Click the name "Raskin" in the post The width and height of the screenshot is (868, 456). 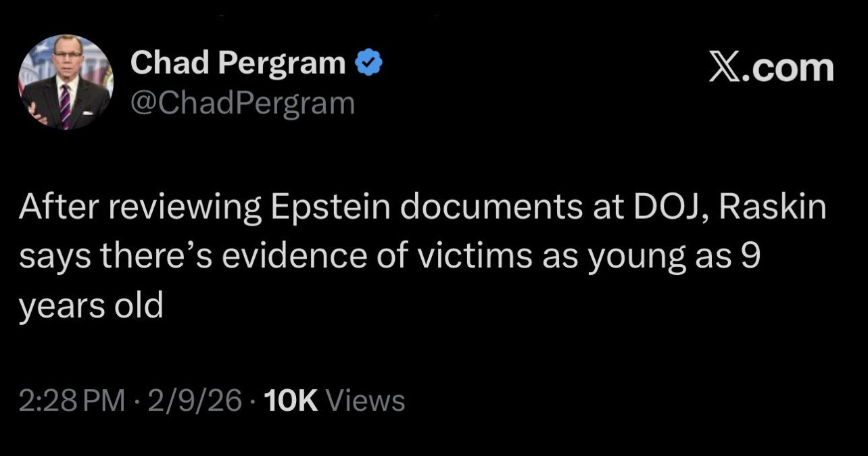coord(773,209)
